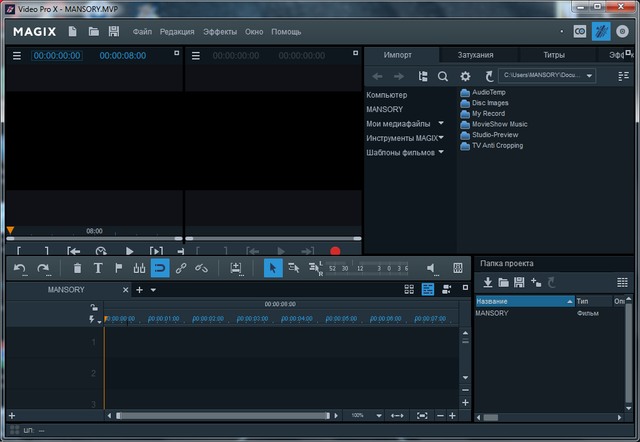This screenshot has width=640, height=442.
Task: Open the Окно menu
Action: [254, 32]
